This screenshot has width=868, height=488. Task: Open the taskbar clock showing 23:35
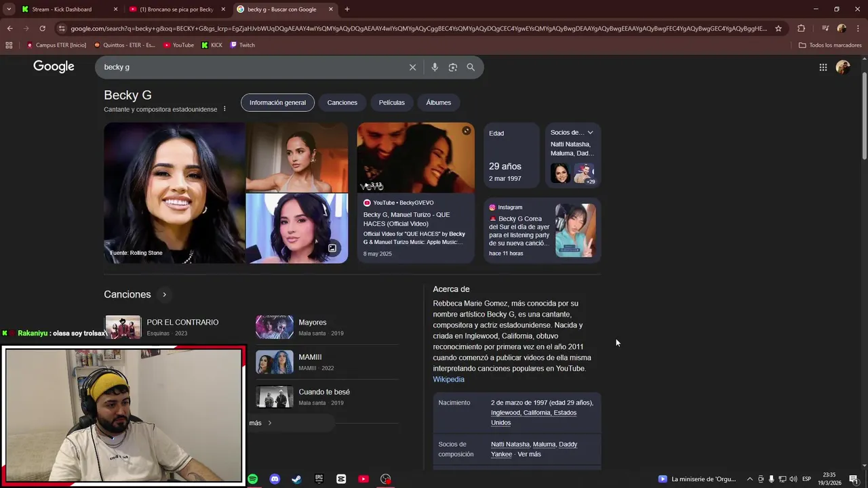coord(829,479)
